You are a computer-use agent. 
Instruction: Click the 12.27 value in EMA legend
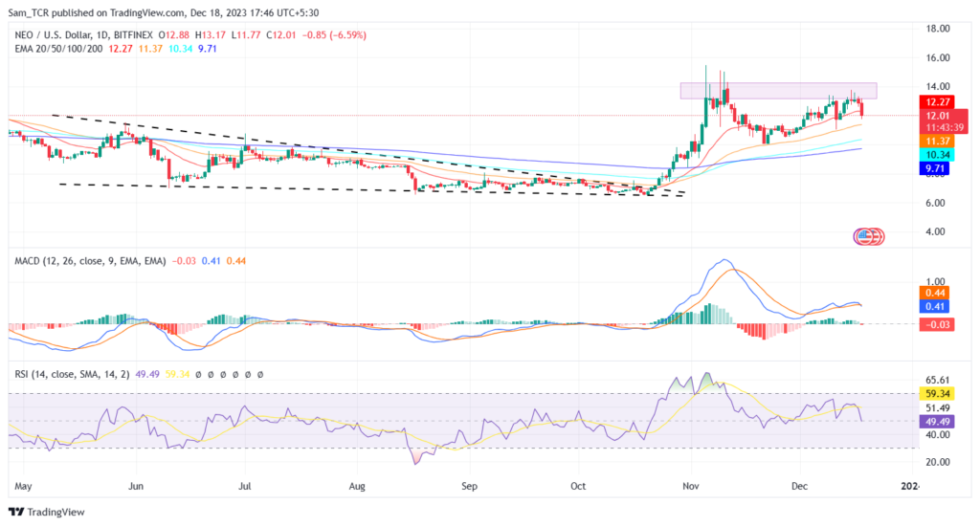(121, 49)
